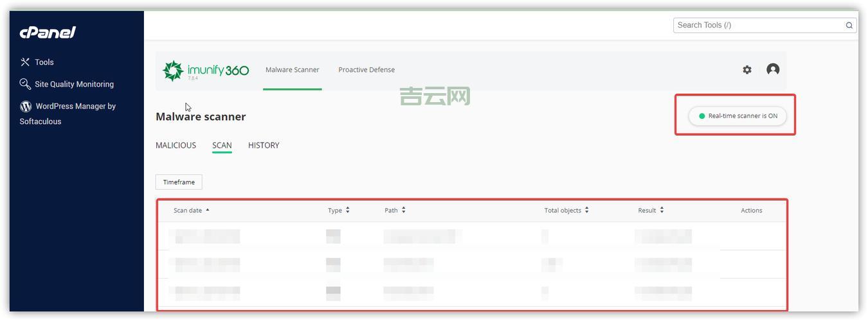868x321 pixels.
Task: Click the Real-time scanner is ON indicator
Action: [x=737, y=116]
